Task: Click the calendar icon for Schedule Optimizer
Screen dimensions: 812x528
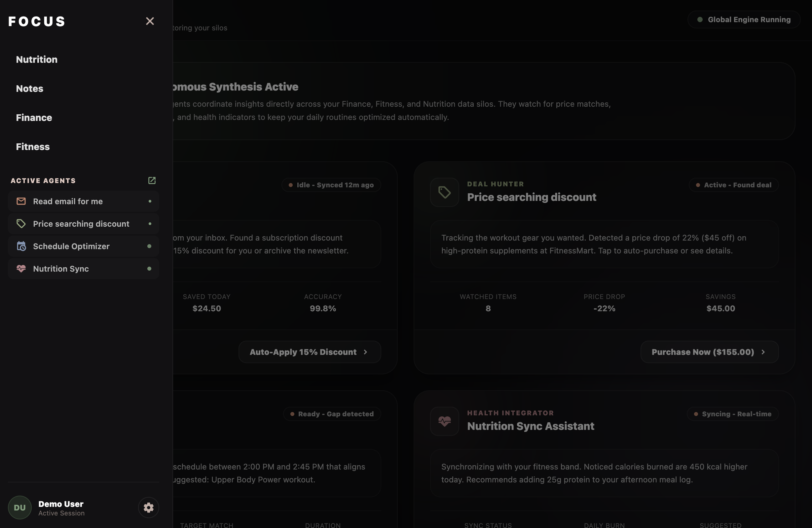Action: click(21, 246)
